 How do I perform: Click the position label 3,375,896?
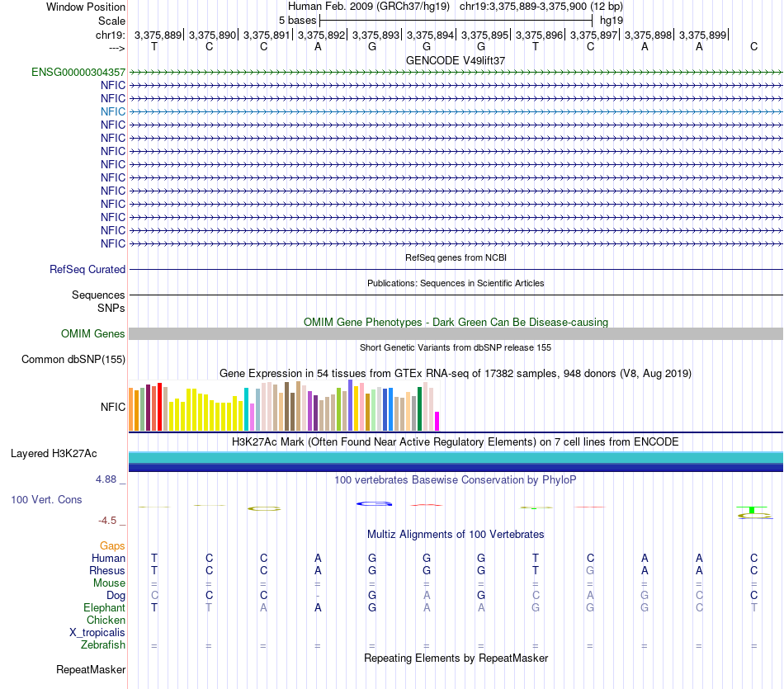(539, 35)
